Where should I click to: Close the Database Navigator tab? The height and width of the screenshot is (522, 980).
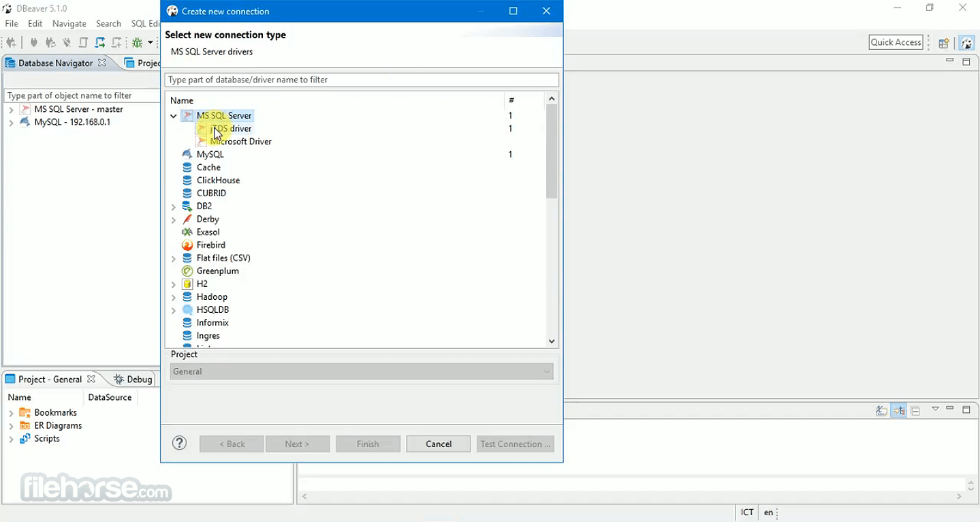[x=102, y=63]
